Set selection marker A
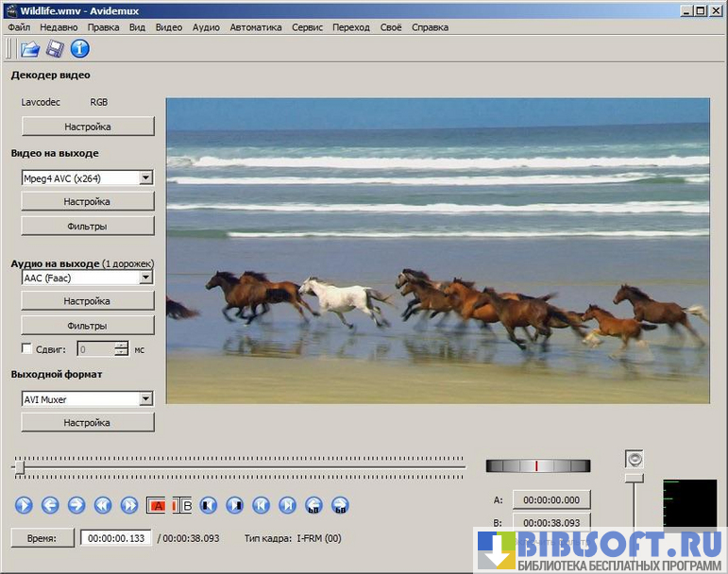This screenshot has height=574, width=728. pyautogui.click(x=157, y=505)
